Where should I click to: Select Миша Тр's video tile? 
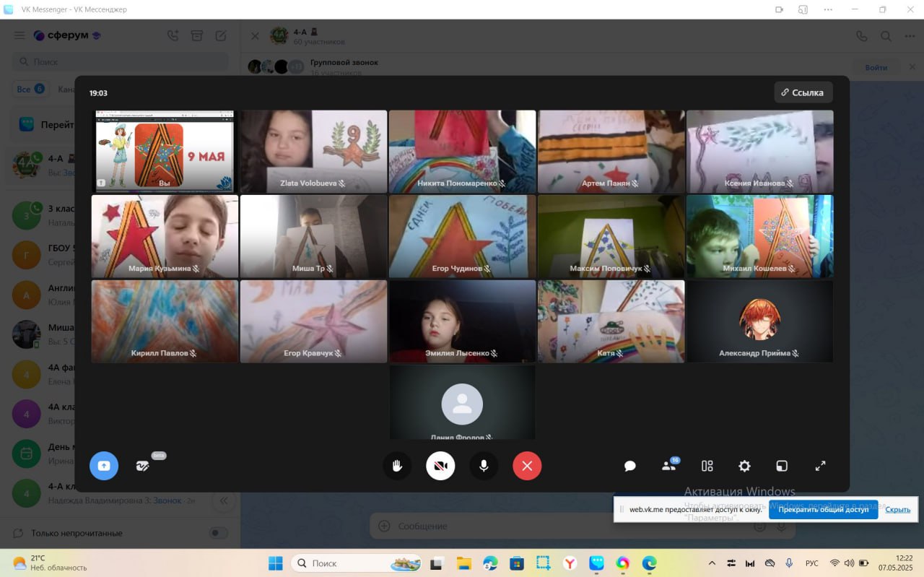pos(313,236)
